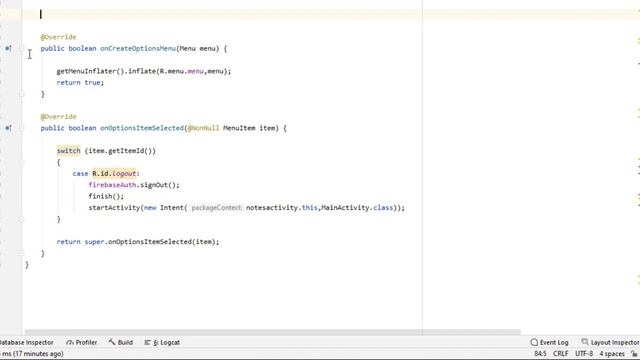Screen dimensions: 640x360
Task: Click the Event Log speech bubble icon
Action: click(534, 342)
